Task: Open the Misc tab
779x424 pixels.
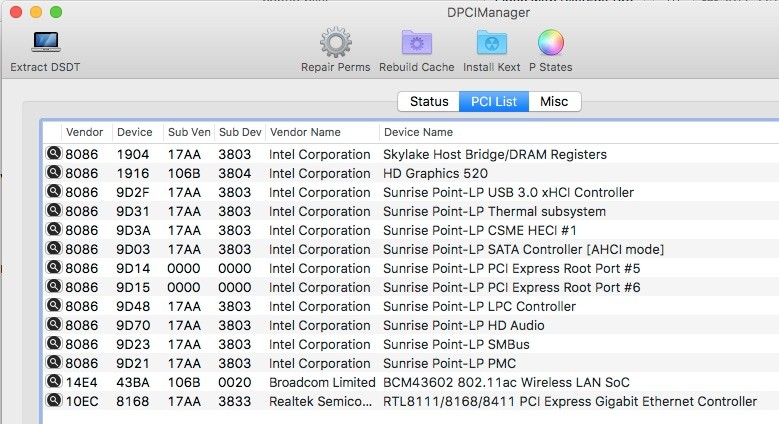Action: (x=554, y=102)
